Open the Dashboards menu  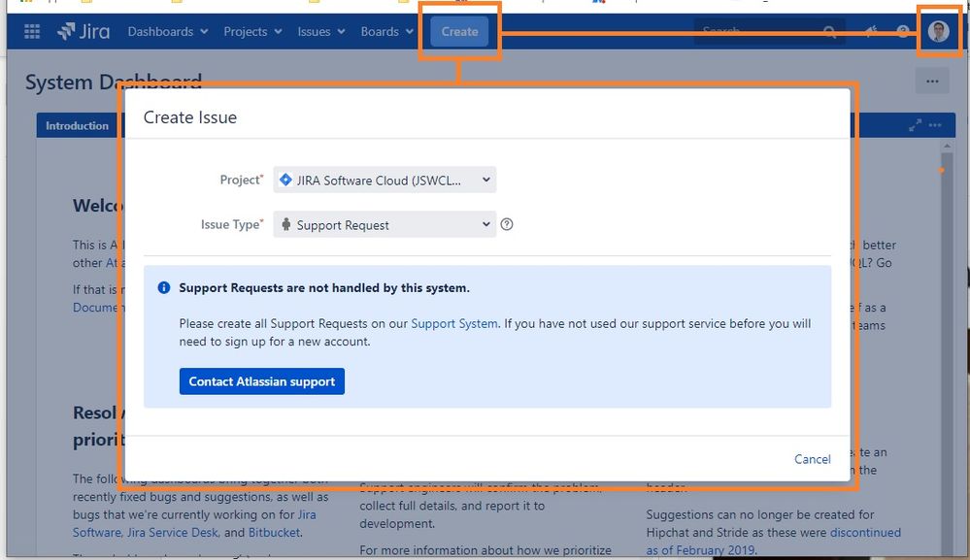(x=168, y=31)
